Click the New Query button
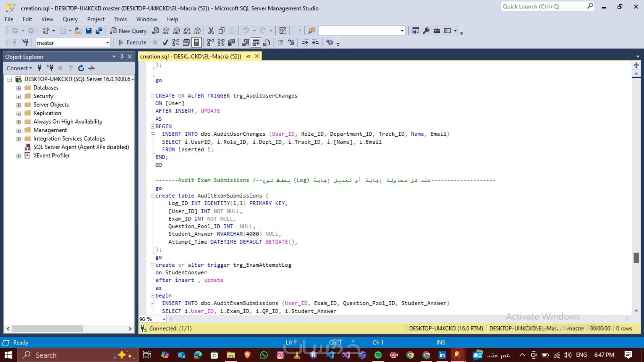This screenshot has height=362, width=644. pos(128,31)
